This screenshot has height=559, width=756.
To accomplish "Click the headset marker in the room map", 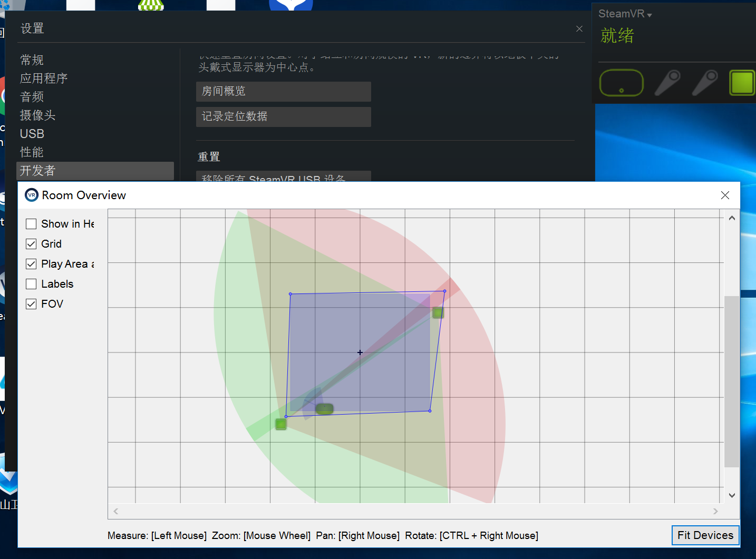I will pos(324,409).
